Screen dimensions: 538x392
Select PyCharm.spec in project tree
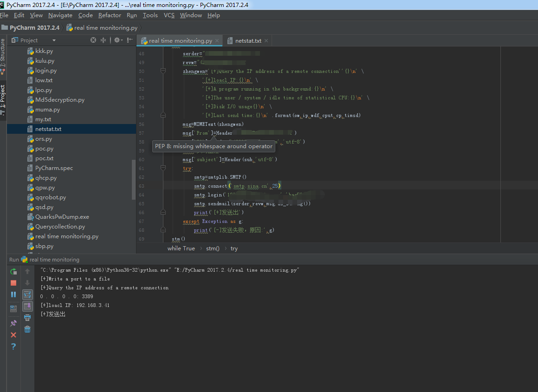[x=54, y=168]
